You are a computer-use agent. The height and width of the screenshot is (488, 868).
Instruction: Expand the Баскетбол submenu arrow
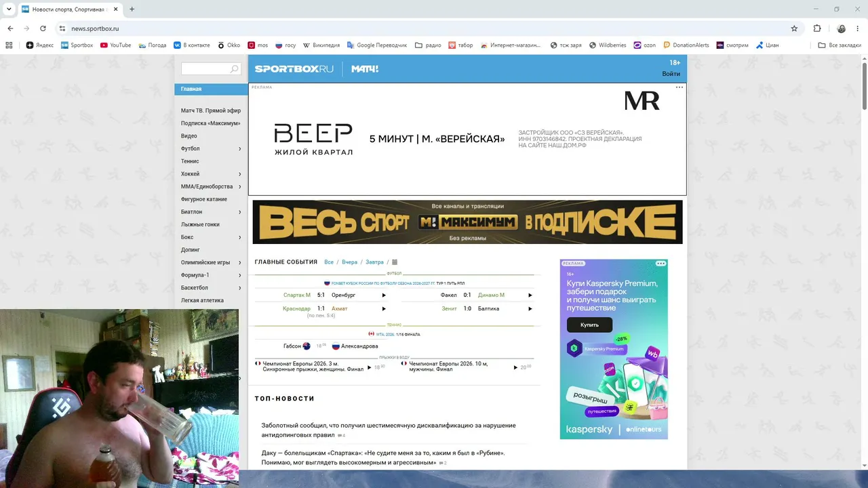click(x=240, y=288)
